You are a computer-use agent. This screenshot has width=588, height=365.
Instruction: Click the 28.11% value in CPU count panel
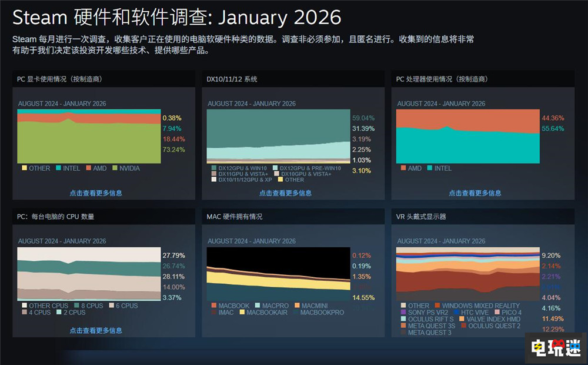[173, 276]
